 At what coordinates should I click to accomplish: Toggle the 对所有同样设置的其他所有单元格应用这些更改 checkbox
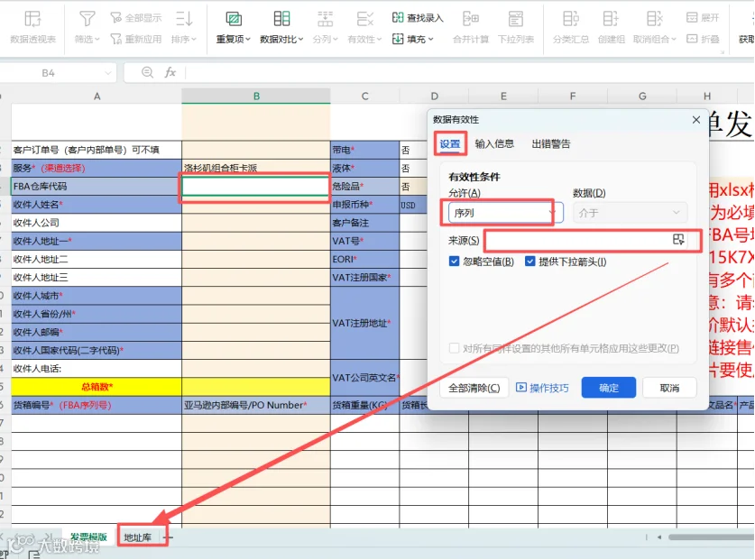(x=454, y=348)
